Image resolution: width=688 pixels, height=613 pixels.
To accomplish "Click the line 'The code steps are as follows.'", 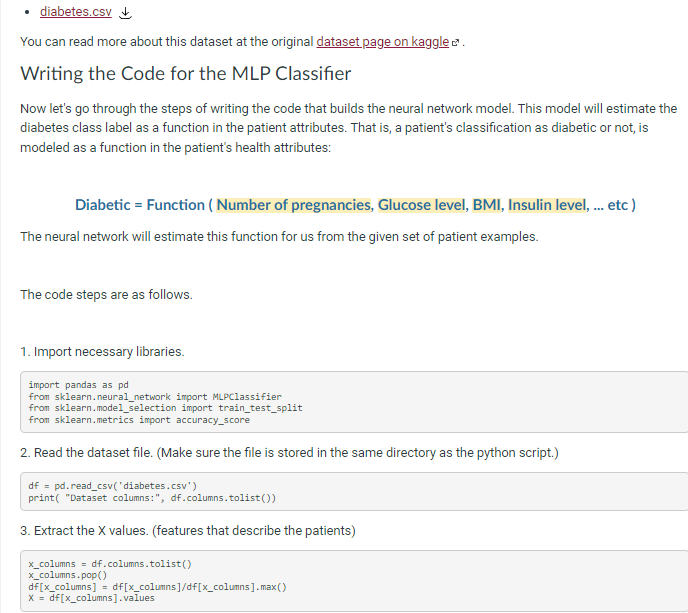I will point(106,294).
